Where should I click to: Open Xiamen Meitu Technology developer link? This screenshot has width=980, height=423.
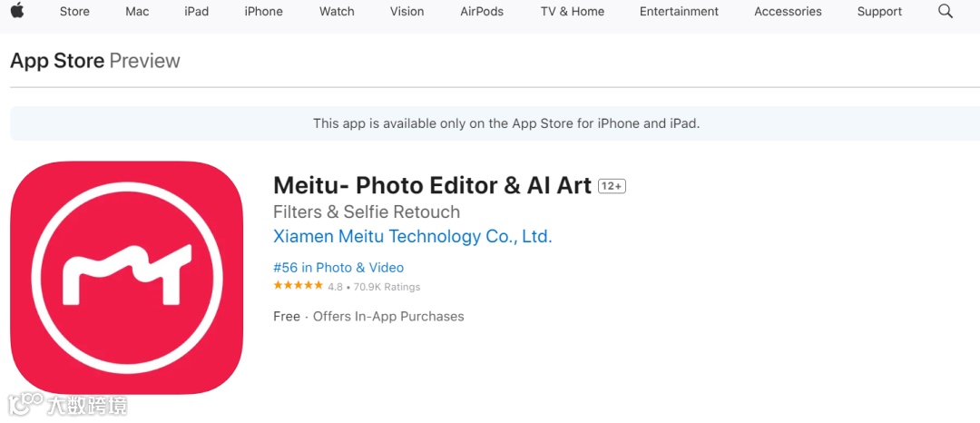pyautogui.click(x=412, y=236)
